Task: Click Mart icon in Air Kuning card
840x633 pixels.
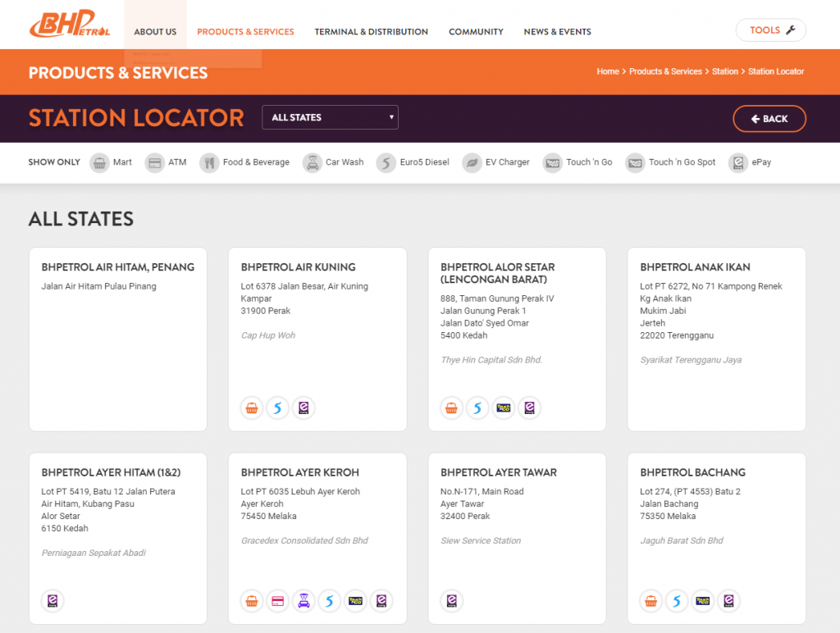Action: [x=252, y=408]
